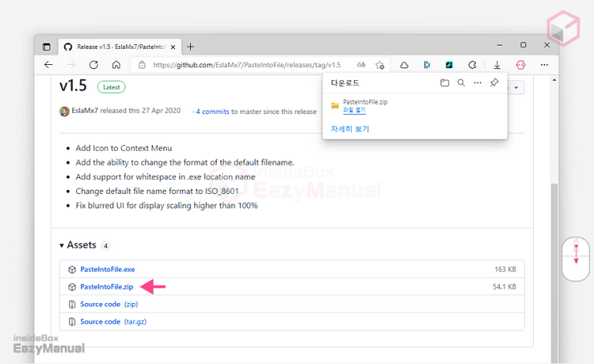Open the read aloud icon in address bar
Image resolution: width=594 pixels, height=364 pixels.
click(361, 65)
